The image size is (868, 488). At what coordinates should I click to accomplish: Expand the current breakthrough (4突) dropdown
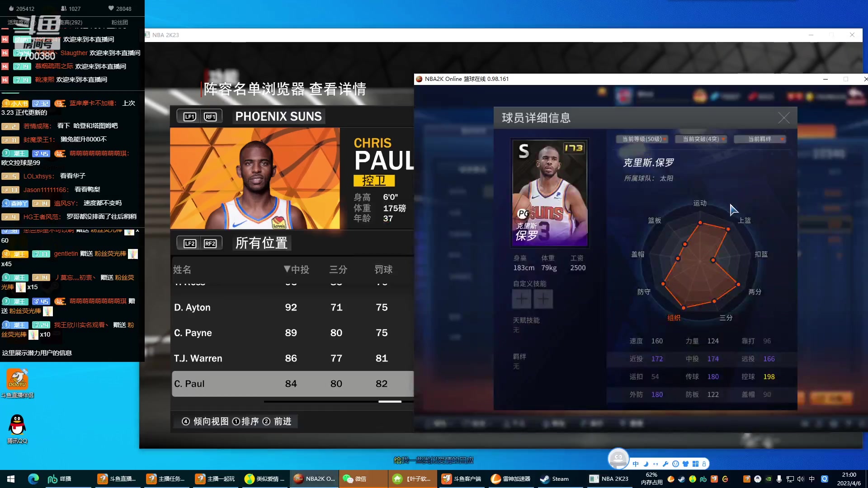coord(701,139)
